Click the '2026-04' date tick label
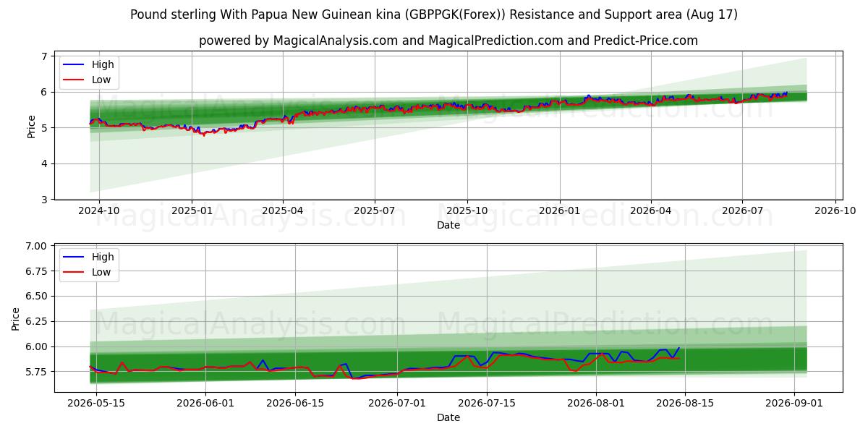 [x=650, y=211]
